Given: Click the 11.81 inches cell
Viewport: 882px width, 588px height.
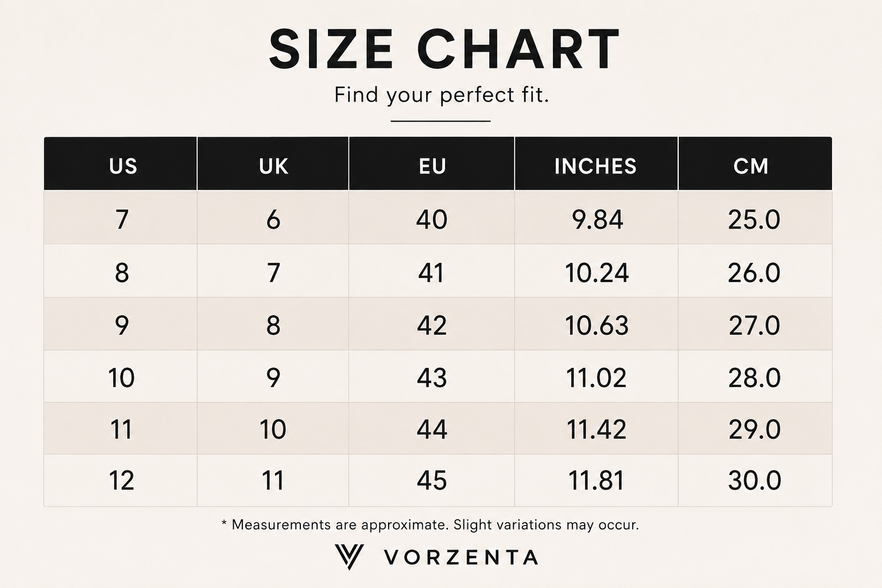Looking at the screenshot, I should [x=596, y=481].
